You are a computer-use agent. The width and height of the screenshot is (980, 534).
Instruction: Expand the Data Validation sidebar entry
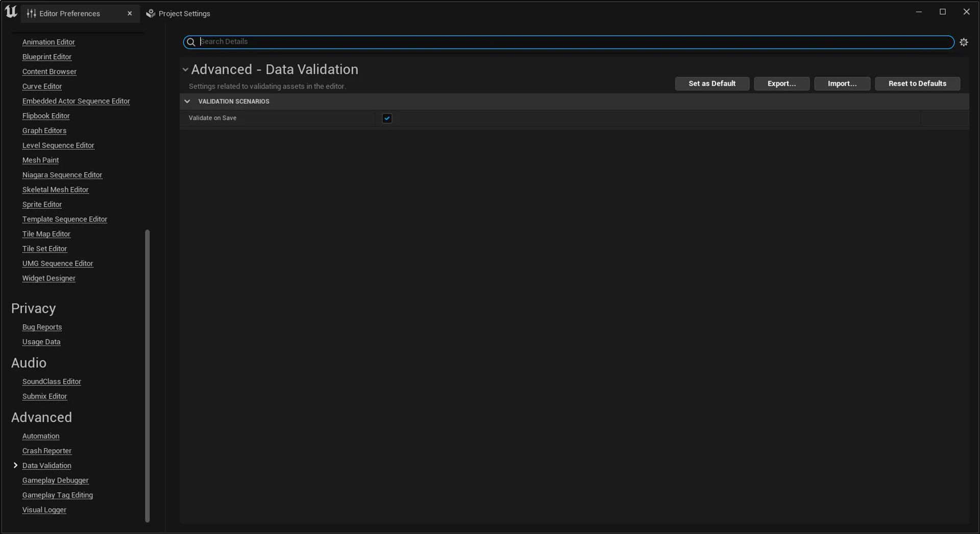tap(15, 465)
